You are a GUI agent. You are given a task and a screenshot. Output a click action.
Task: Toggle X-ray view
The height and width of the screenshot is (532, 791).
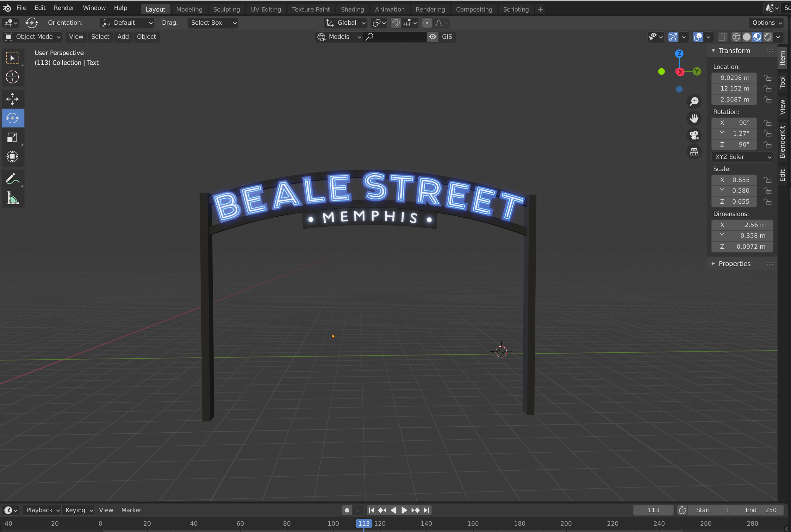point(722,37)
